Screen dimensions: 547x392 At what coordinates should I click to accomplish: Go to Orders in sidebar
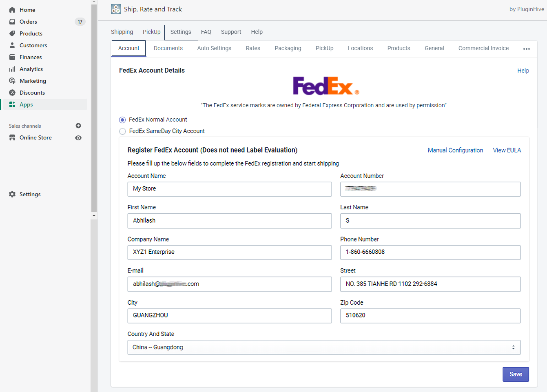28,22
